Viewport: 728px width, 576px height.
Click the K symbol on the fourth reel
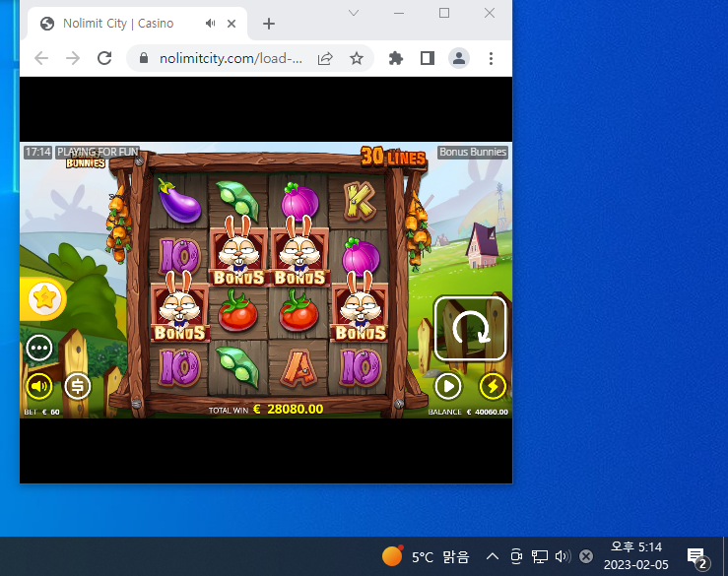[359, 201]
